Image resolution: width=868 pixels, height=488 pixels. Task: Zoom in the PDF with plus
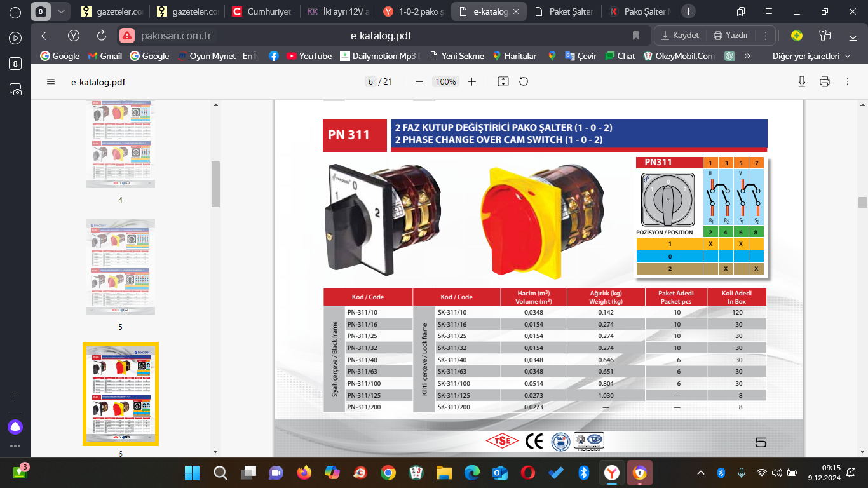point(471,81)
